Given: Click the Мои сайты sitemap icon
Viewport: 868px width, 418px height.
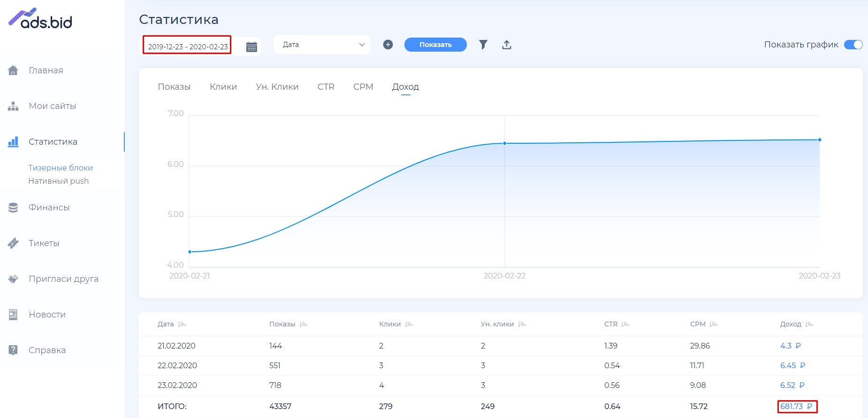Looking at the screenshot, I should click(13, 106).
